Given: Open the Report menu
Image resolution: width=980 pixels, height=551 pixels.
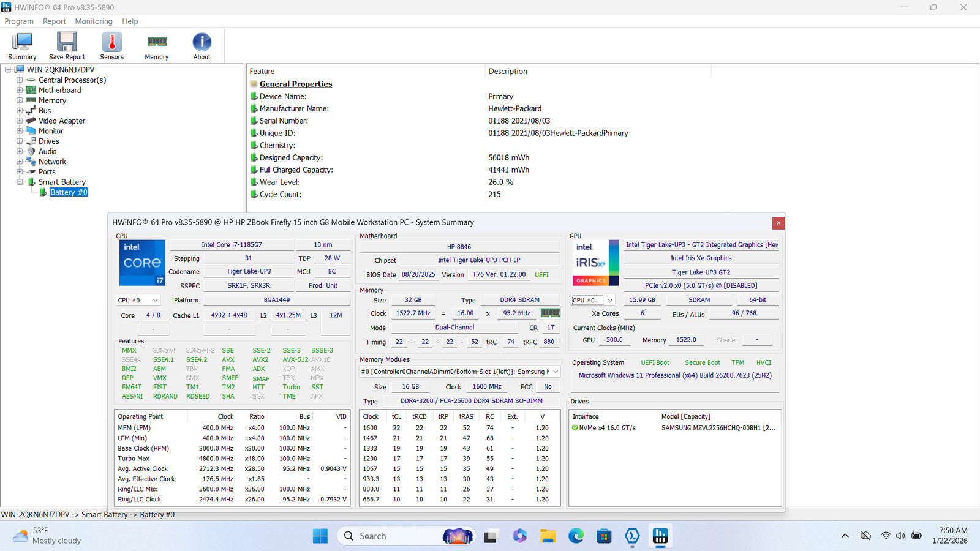Looking at the screenshot, I should point(54,21).
